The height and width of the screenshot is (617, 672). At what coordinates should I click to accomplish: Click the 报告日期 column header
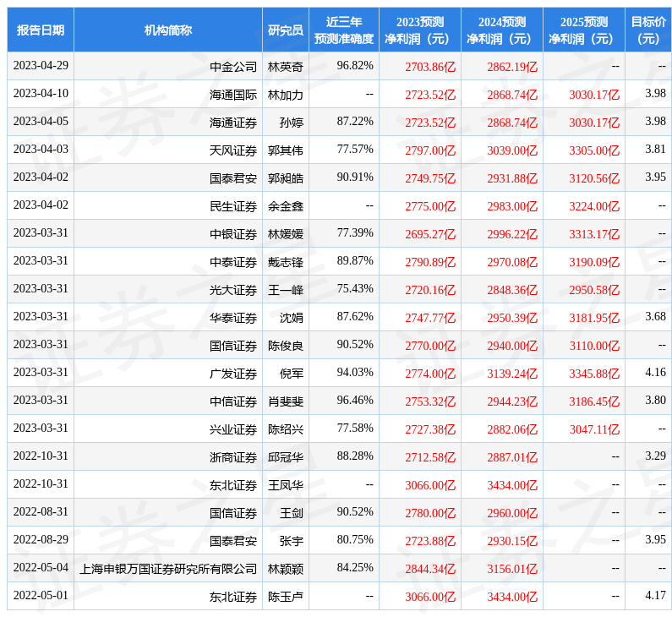[x=41, y=30]
